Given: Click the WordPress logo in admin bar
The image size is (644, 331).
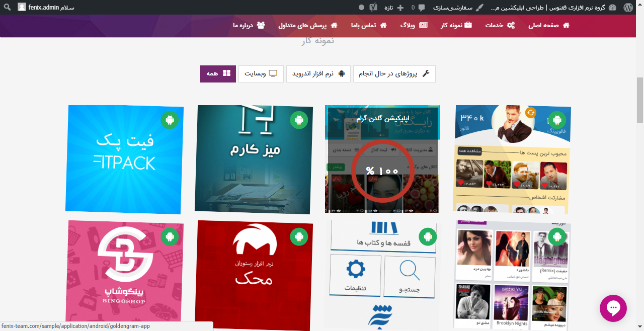Looking at the screenshot, I should pos(628,8).
